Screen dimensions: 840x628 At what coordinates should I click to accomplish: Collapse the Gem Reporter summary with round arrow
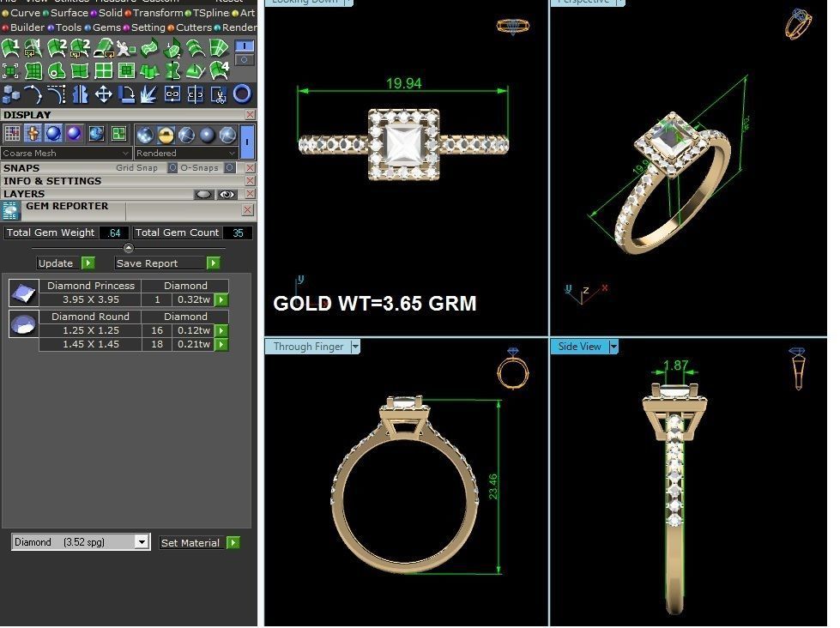pyautogui.click(x=128, y=248)
